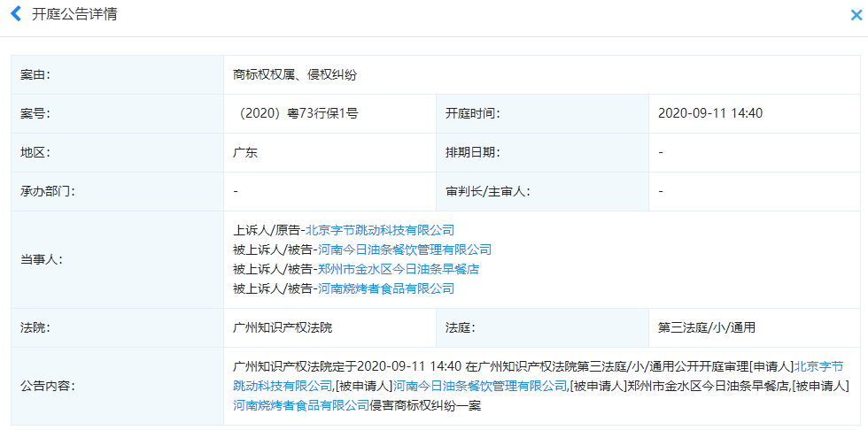Click the region value 广东
Image resolution: width=868 pixels, height=430 pixels.
point(245,152)
